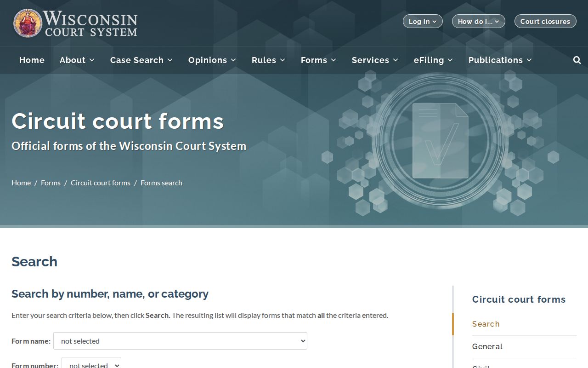
Task: Click the Wisconsin Court System logo
Action: (x=75, y=23)
